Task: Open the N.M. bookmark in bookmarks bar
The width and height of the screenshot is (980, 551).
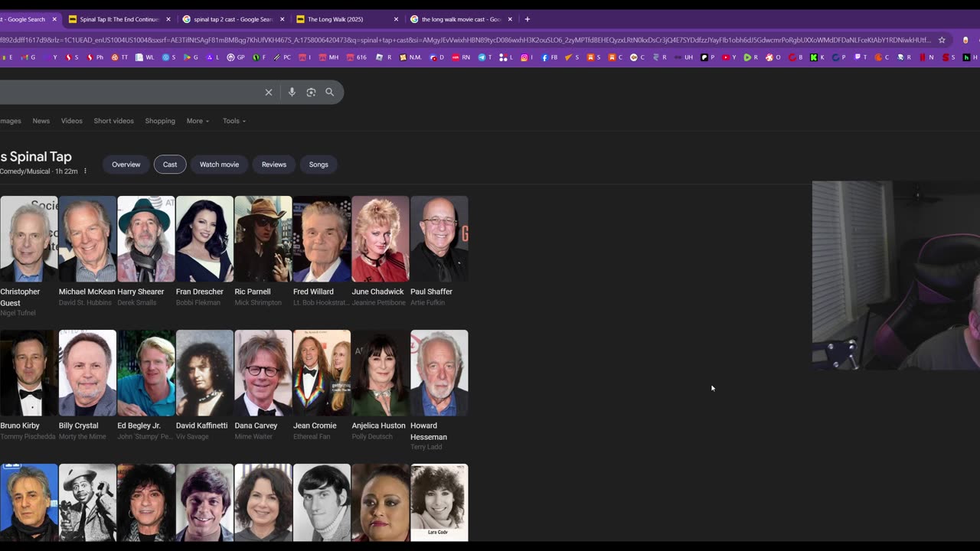Action: (410, 57)
